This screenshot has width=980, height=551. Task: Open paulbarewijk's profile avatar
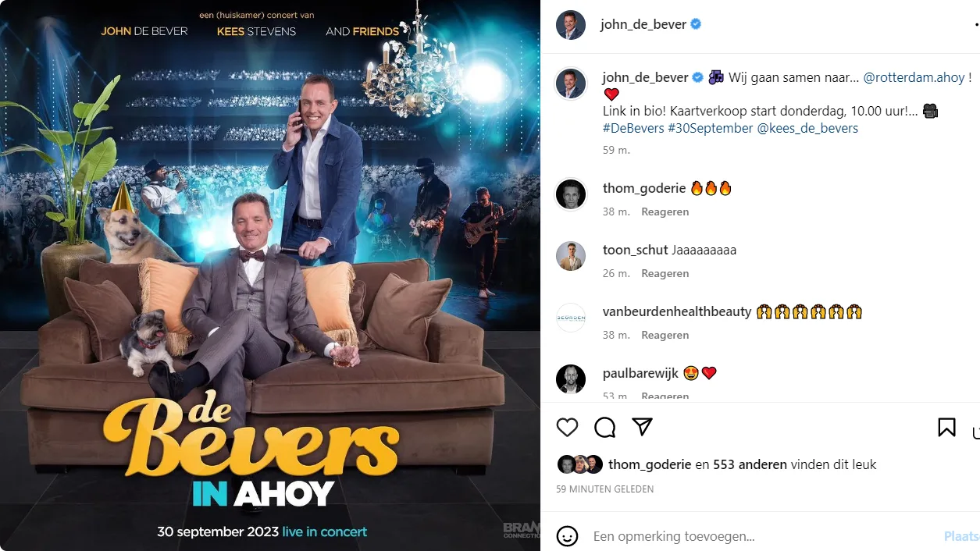(571, 379)
